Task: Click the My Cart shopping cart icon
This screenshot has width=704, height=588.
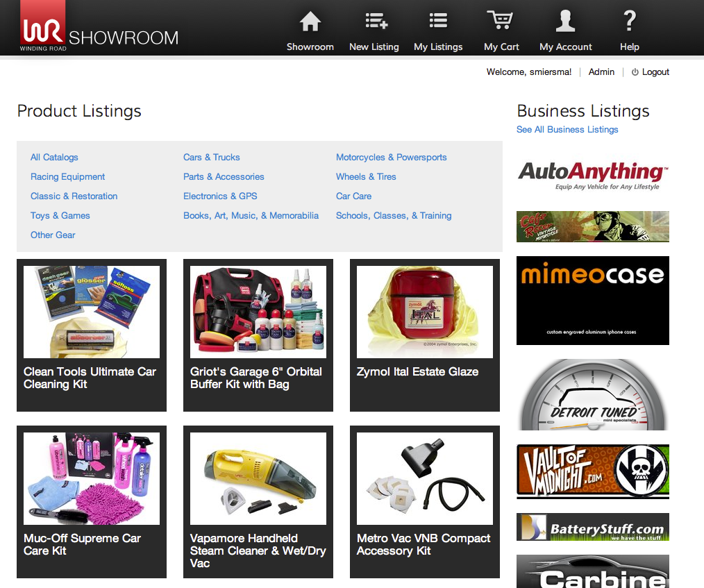Action: [500, 20]
